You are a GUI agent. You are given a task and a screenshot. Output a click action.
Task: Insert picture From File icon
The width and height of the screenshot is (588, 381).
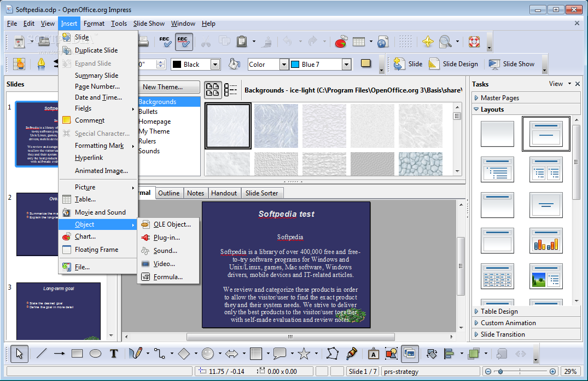click(x=391, y=354)
